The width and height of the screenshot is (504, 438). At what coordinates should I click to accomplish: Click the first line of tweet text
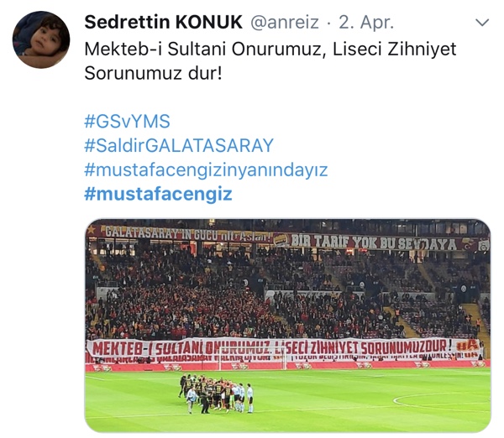(x=270, y=50)
